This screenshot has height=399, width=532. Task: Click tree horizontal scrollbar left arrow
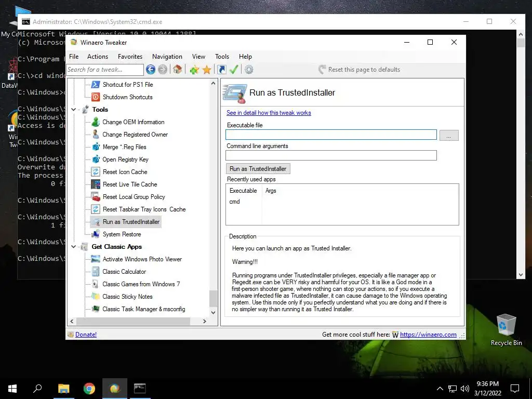[72, 321]
